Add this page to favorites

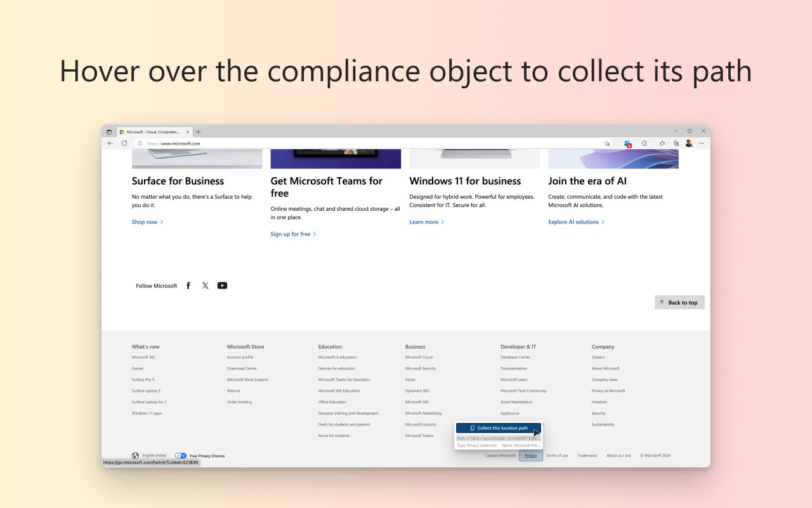[x=607, y=144]
